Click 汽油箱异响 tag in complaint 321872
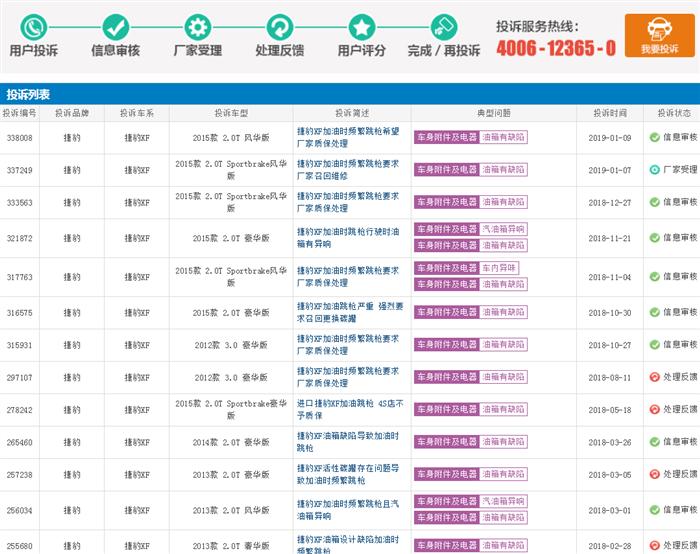Viewport: 700px width, 554px height. click(503, 229)
